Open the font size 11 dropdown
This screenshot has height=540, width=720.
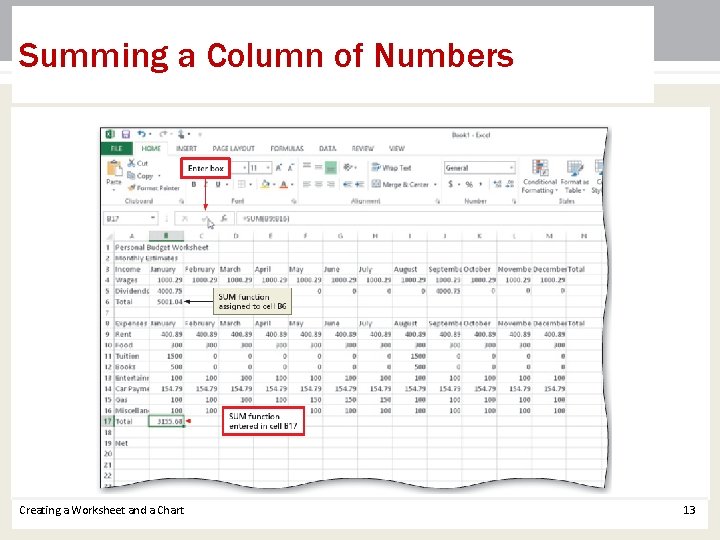268,168
